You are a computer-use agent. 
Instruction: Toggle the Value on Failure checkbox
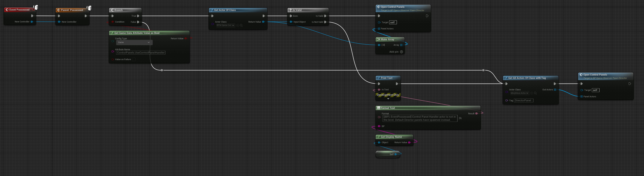[134, 59]
